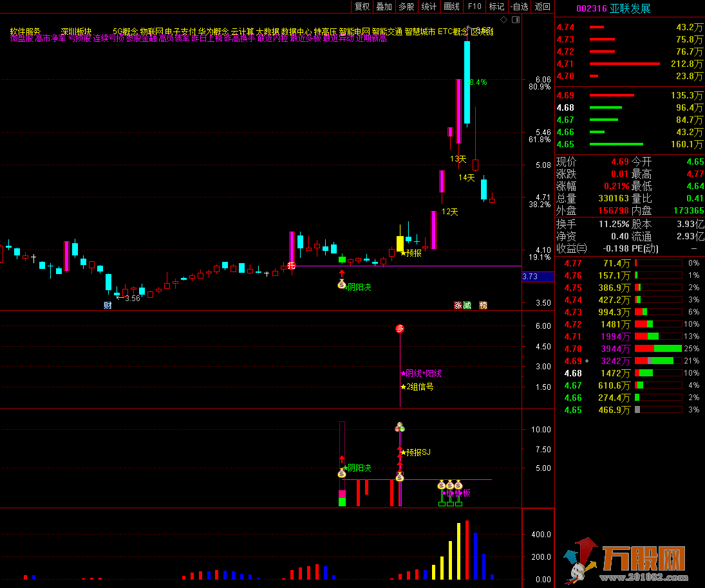Click the tallest red volume bar
Image resolution: width=705 pixels, height=588 pixels.
pyautogui.click(x=467, y=550)
